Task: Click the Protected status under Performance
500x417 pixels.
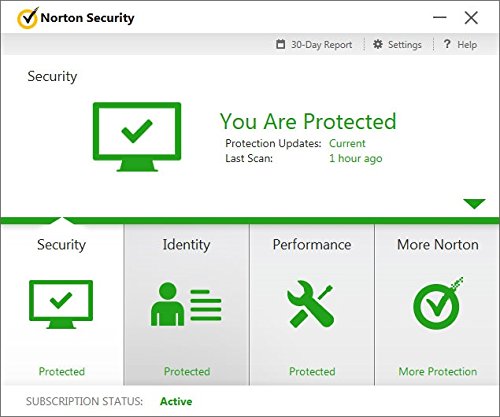Action: (x=312, y=371)
